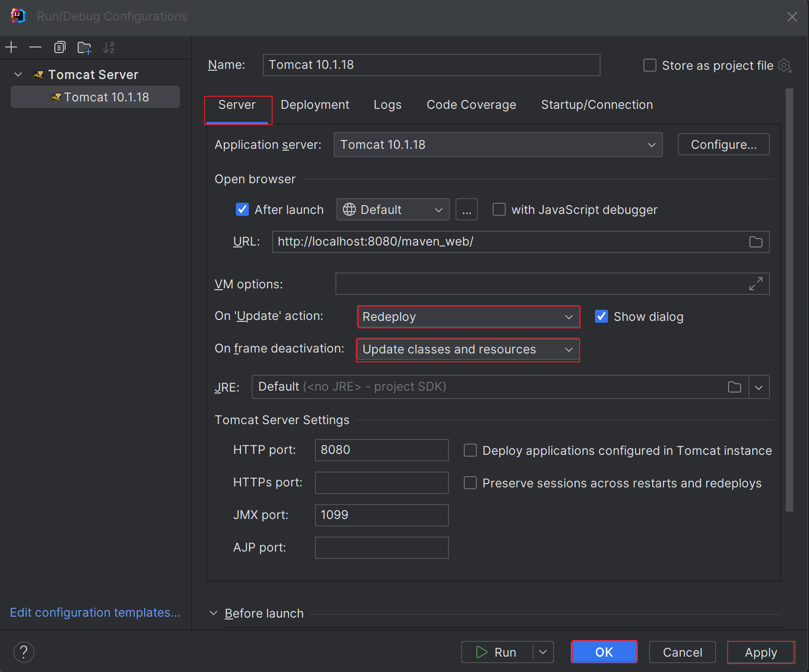Create a new configuration folder
809x672 pixels.
coord(84,47)
